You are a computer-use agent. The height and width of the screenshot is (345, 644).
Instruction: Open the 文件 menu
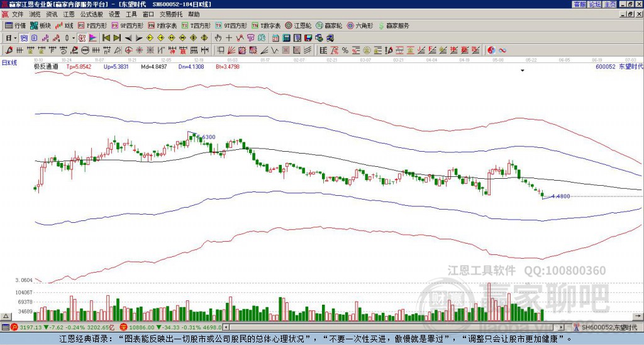(18, 14)
